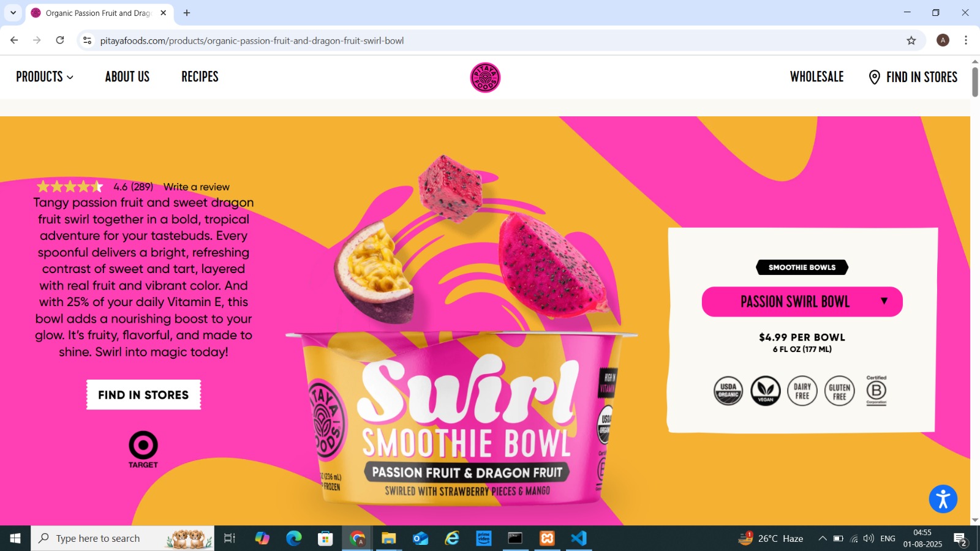This screenshot has width=980, height=551.
Task: Open the PASSION SWIRL BOWL flavor selector
Action: (801, 301)
